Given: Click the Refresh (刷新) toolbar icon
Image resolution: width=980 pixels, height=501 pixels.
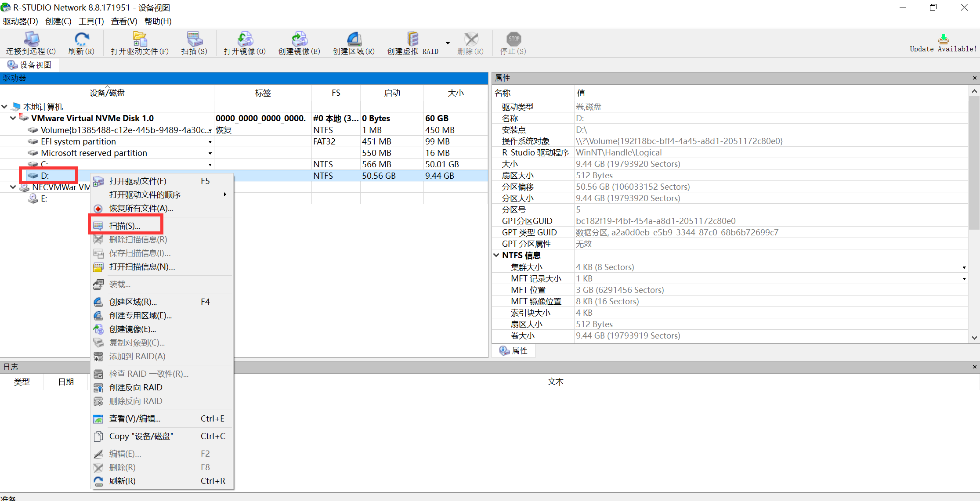Looking at the screenshot, I should coord(81,43).
